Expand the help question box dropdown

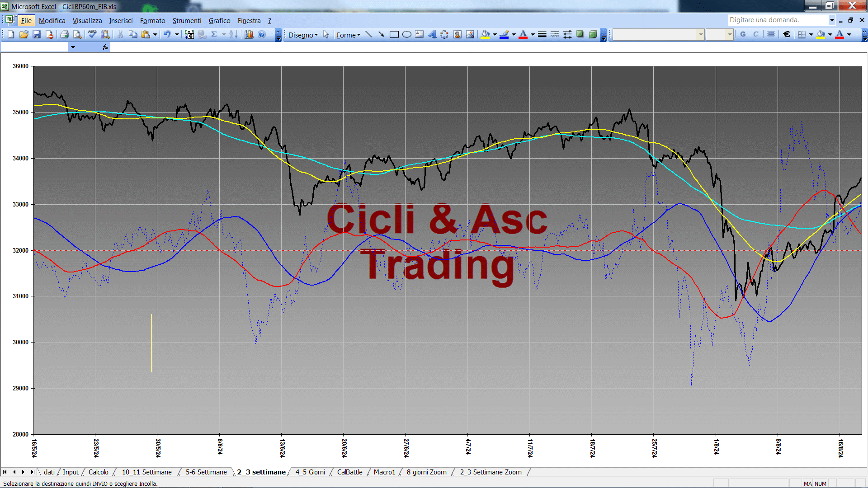tap(831, 20)
